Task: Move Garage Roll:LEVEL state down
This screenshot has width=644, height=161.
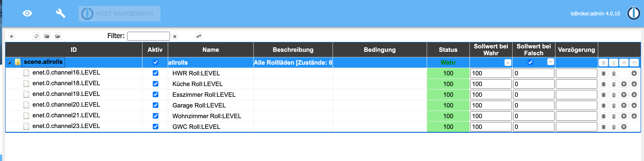Action: coord(634,106)
